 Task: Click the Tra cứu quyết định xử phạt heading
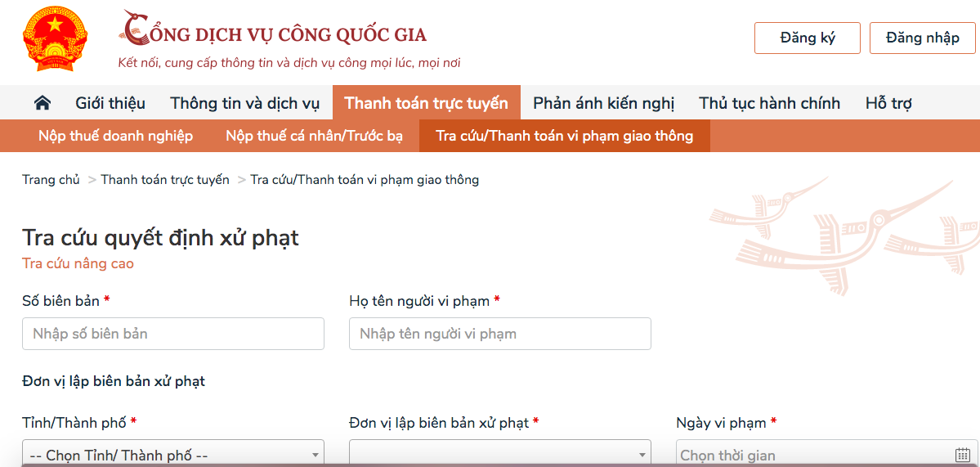[161, 238]
